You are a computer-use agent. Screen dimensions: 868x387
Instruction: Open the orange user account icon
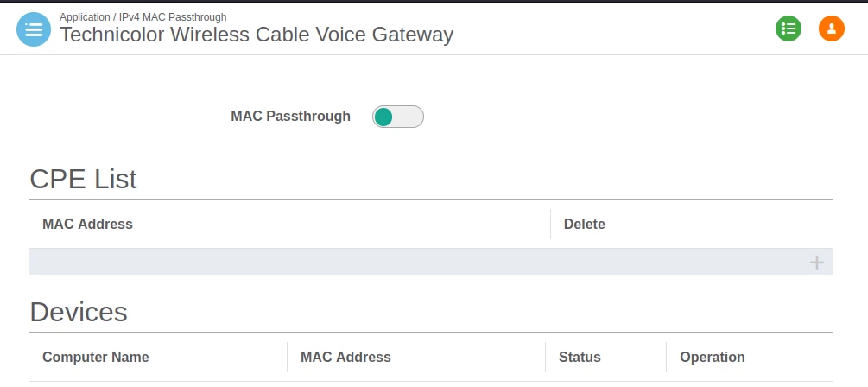pos(831,29)
